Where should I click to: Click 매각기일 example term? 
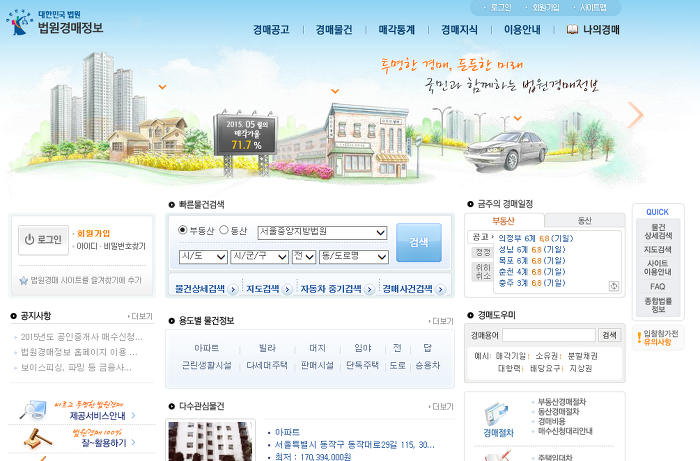(x=511, y=356)
